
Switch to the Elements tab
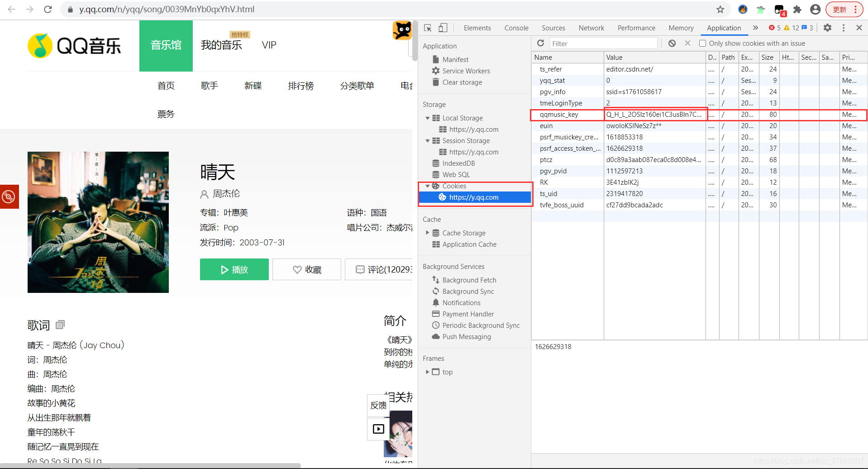(x=477, y=28)
